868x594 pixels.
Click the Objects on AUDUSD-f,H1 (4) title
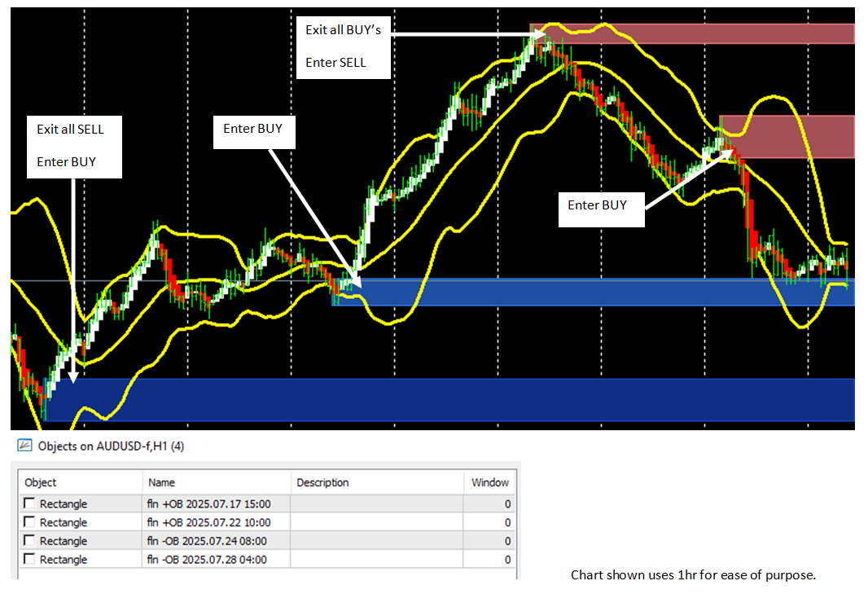click(111, 446)
